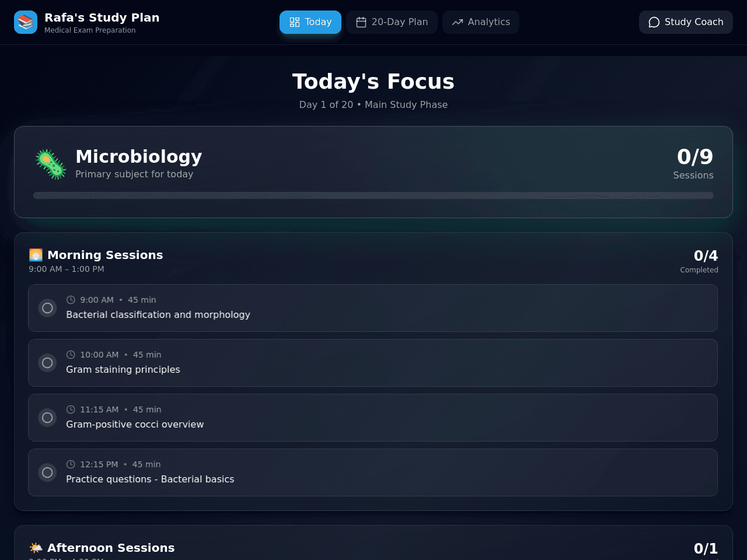
Task: Check off Gram staining principles session
Action: (x=47, y=363)
